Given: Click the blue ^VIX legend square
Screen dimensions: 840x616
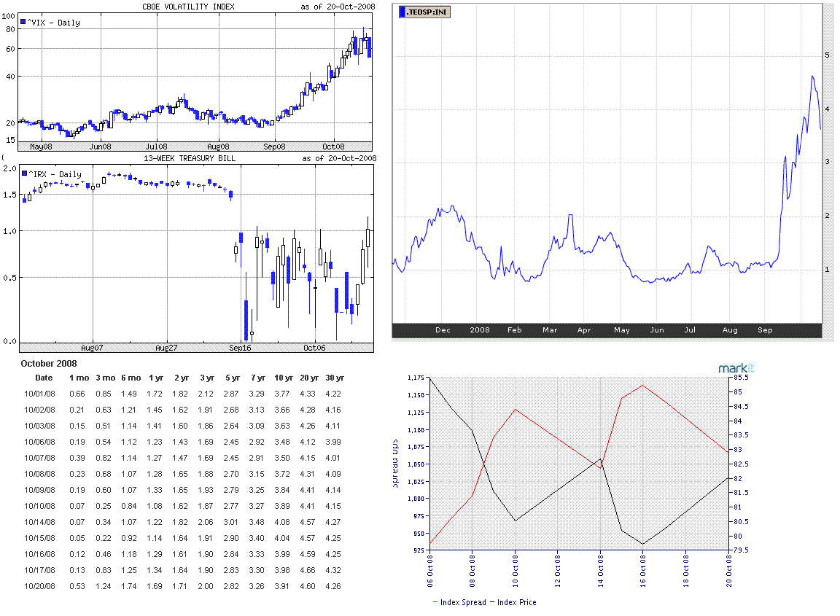Looking at the screenshot, I should (23, 23).
